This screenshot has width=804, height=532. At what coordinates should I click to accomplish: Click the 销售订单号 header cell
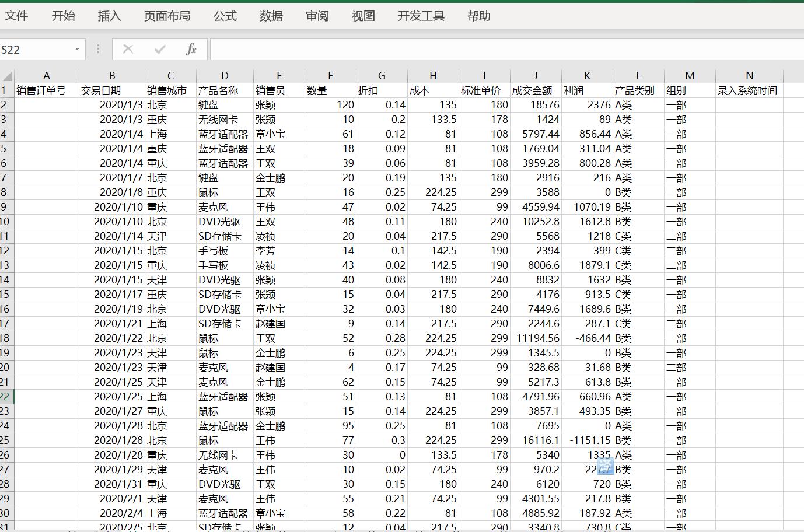coord(47,90)
